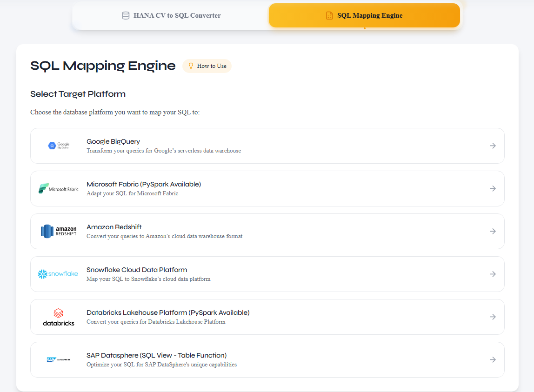Select Databricks Lakehouse Platform description text

pyautogui.click(x=156, y=322)
